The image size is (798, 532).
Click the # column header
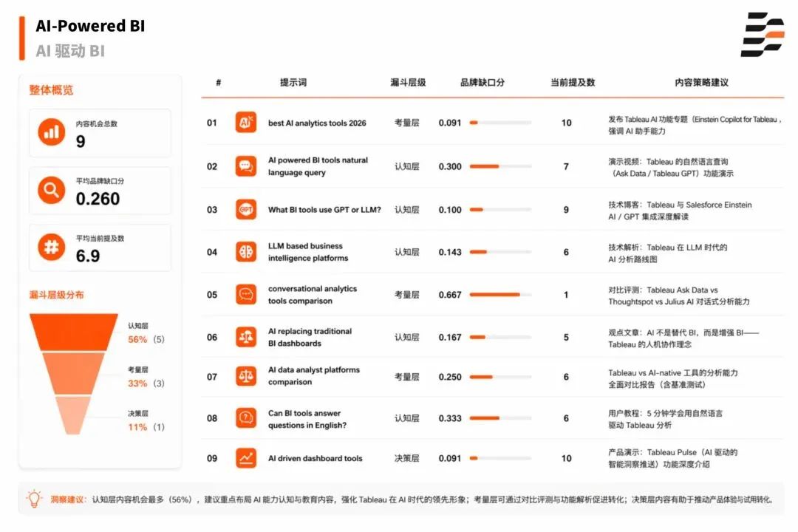(218, 82)
